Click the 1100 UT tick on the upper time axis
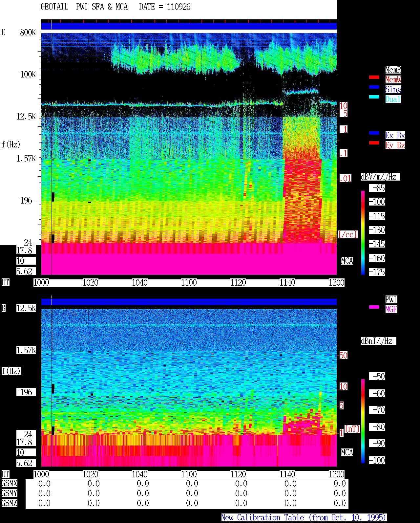The height and width of the screenshot is (523, 420). [189, 283]
